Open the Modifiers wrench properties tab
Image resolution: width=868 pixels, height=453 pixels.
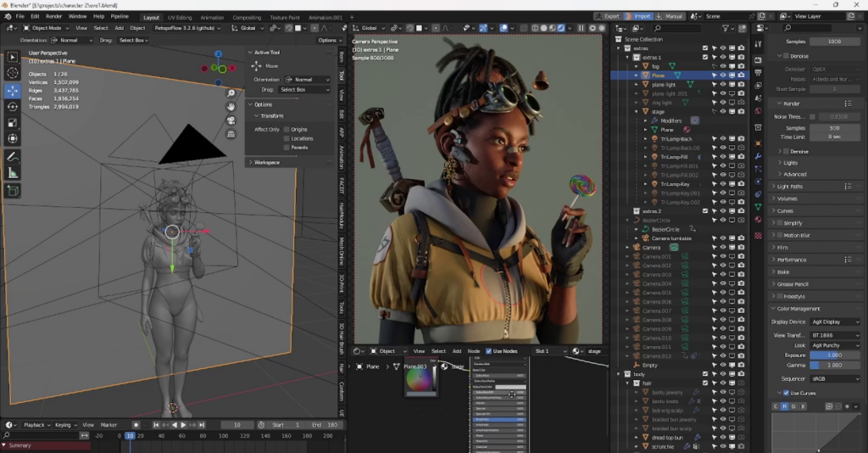(x=759, y=156)
